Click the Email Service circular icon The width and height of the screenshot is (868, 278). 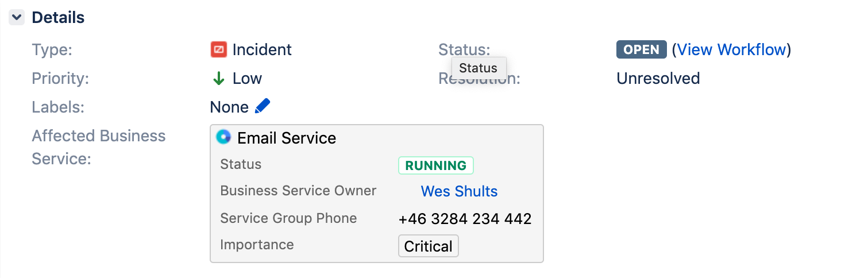pyautogui.click(x=223, y=137)
